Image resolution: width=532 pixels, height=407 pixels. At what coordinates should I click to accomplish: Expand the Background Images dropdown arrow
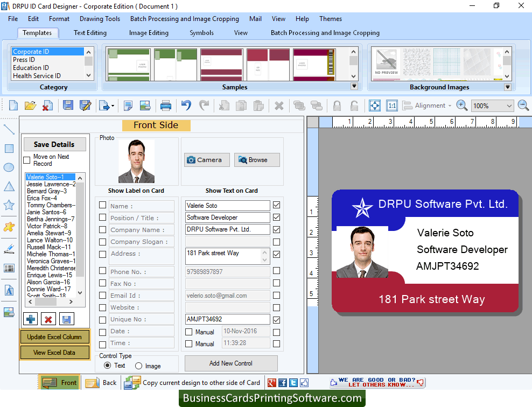click(508, 87)
